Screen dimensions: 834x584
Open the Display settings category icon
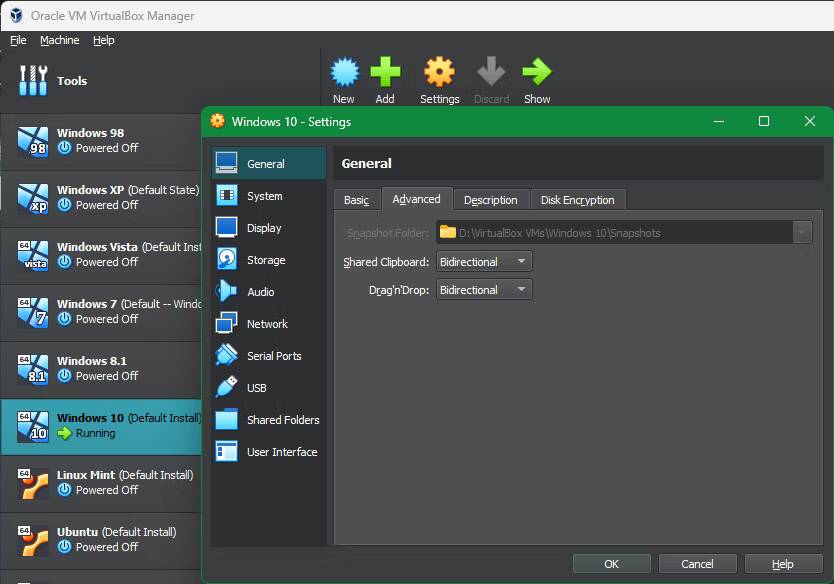point(227,227)
